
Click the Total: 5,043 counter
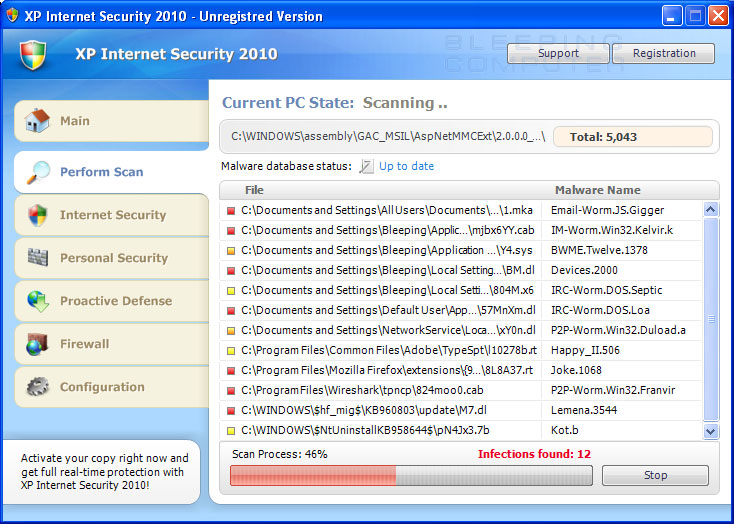pos(633,137)
